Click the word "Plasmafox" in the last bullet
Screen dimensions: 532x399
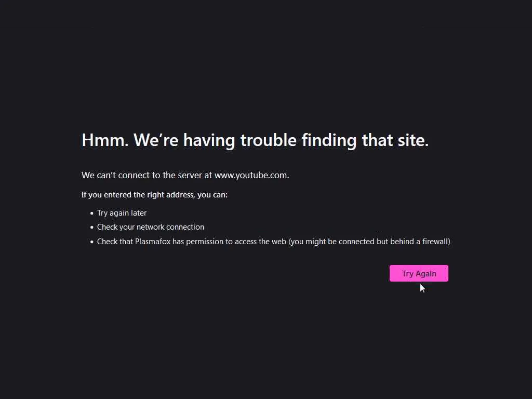(153, 242)
